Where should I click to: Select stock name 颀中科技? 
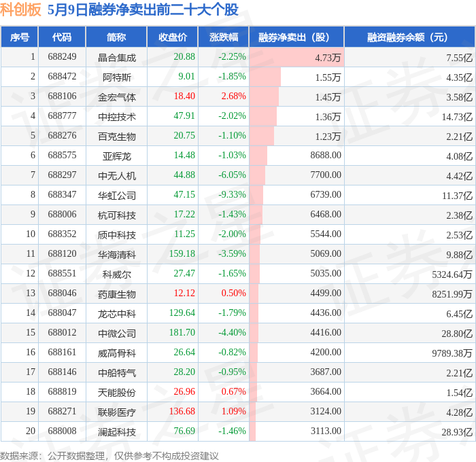click(x=116, y=235)
